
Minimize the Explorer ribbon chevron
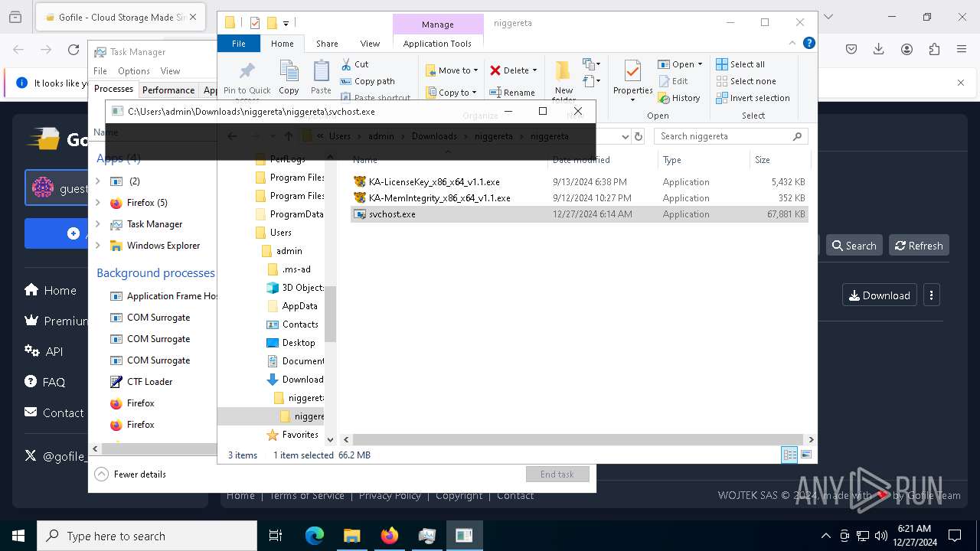(793, 44)
